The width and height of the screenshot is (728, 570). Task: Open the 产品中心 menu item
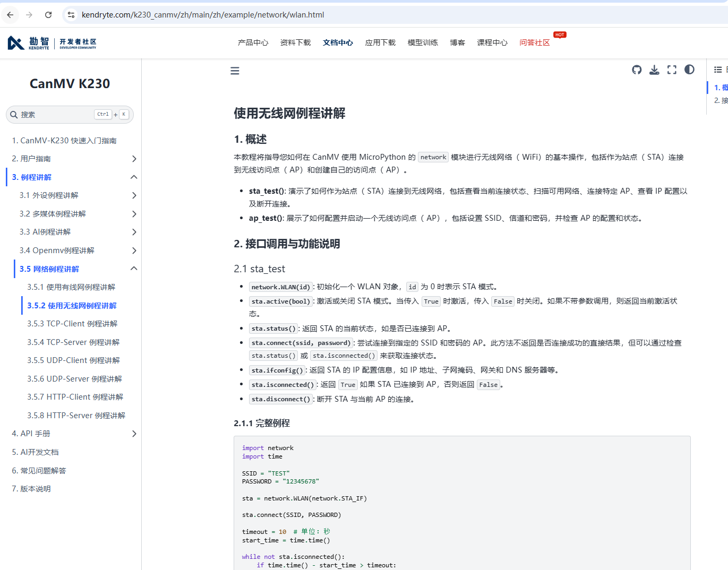pos(253,43)
